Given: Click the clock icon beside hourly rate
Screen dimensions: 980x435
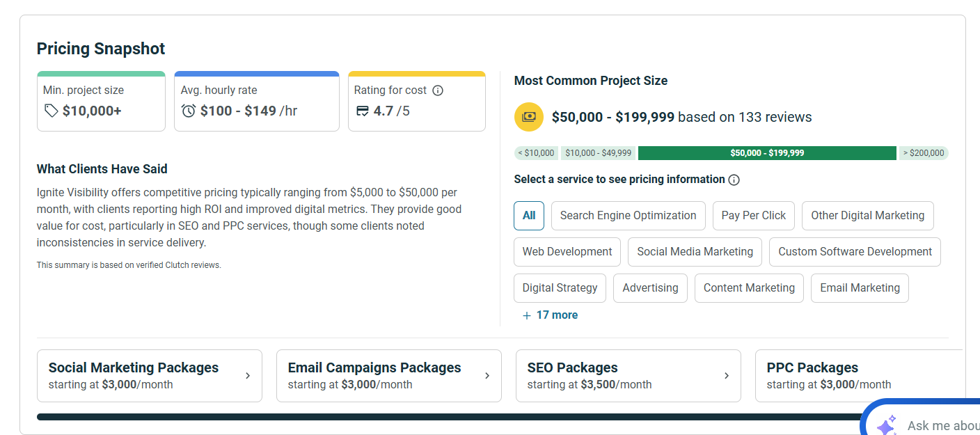Looking at the screenshot, I should click(x=188, y=111).
